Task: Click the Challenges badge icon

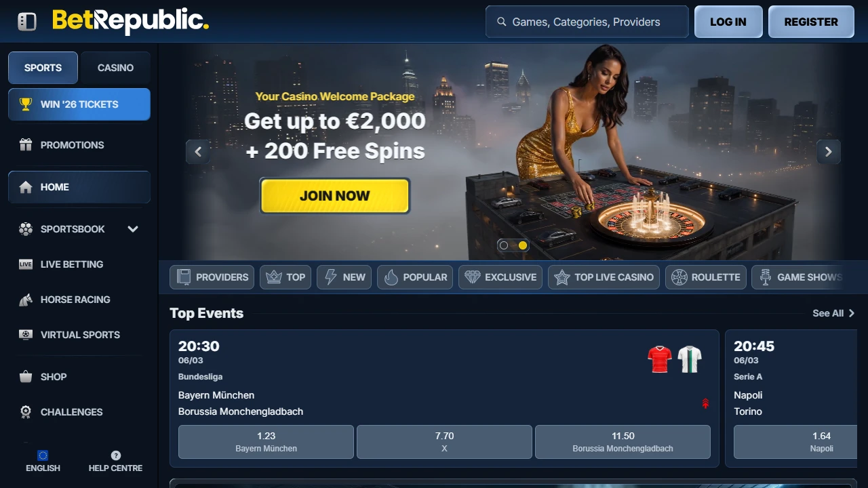Action: tap(26, 412)
